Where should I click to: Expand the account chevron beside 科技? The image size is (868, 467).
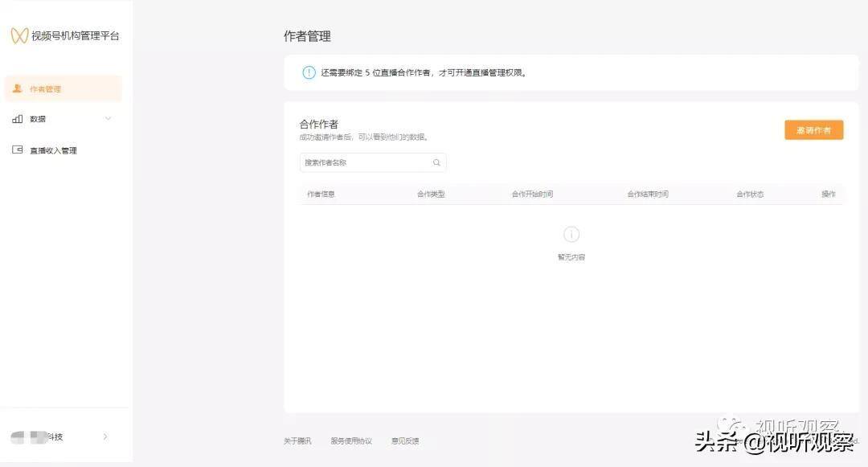pos(105,436)
